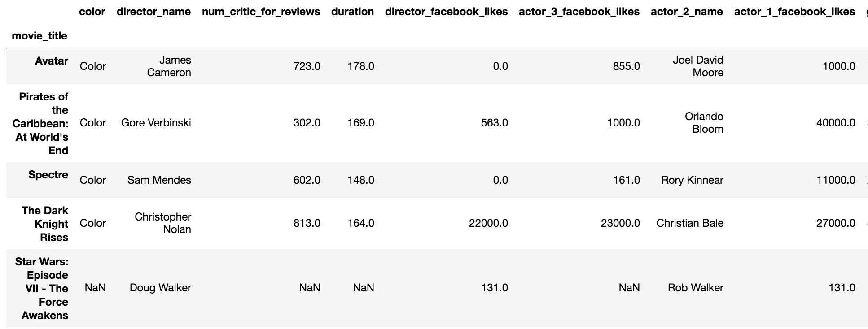Select the Orlando Bloom actor cell

click(704, 123)
